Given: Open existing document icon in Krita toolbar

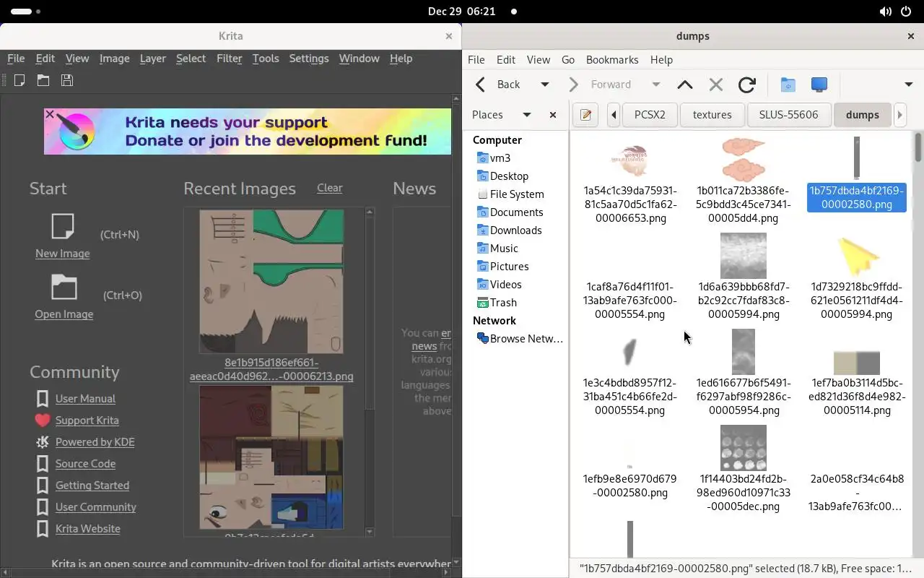Looking at the screenshot, I should [43, 80].
